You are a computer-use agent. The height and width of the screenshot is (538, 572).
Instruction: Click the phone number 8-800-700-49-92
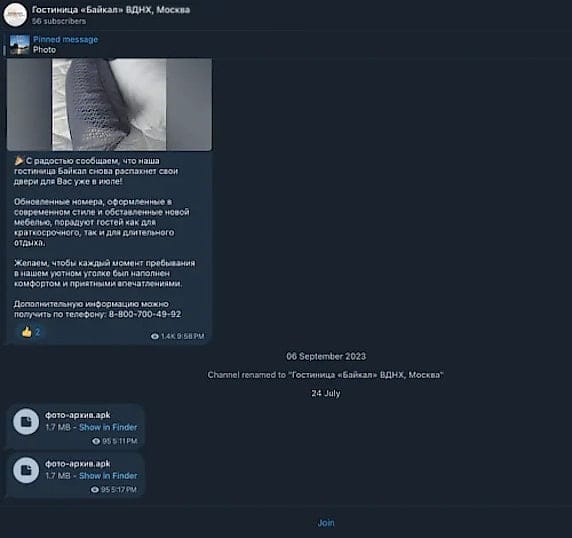point(145,314)
